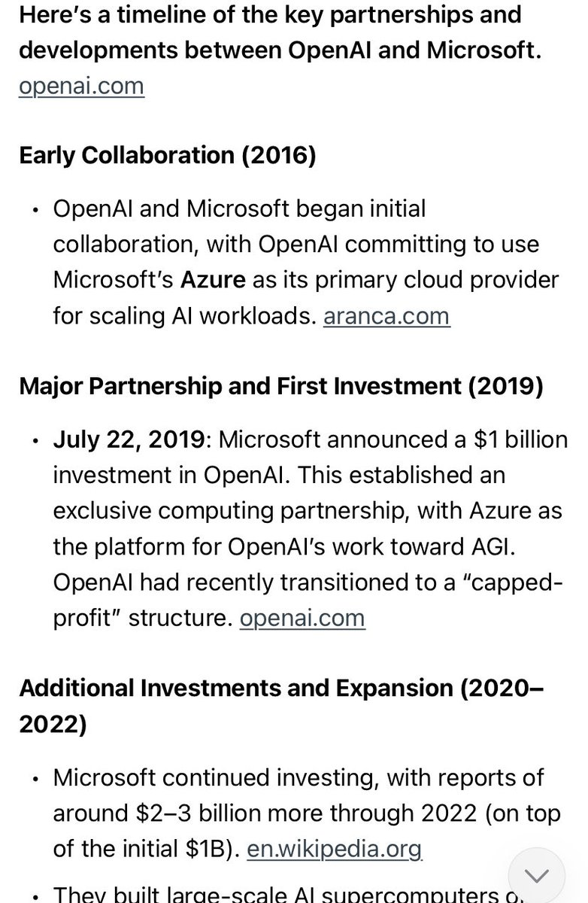This screenshot has width=588, height=903.
Task: Tap the cut-off AI supercomputers line
Action: [278, 894]
